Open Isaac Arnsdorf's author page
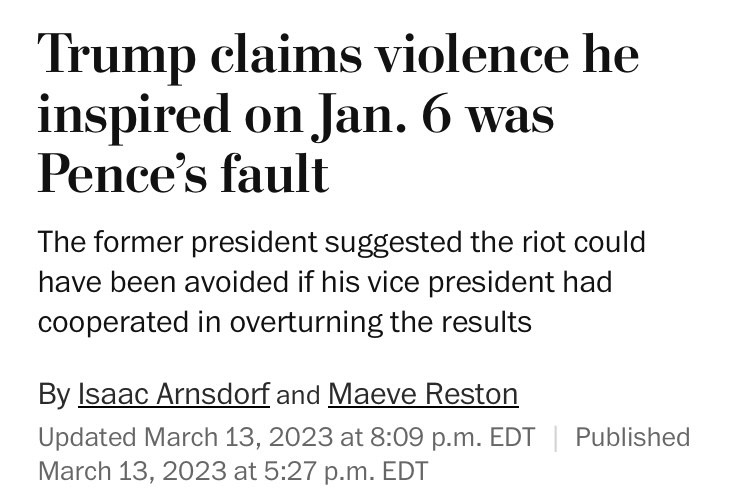Viewport: 750px width, 504px height. 173,394
